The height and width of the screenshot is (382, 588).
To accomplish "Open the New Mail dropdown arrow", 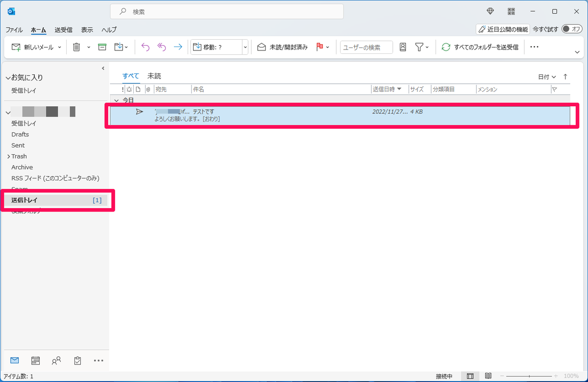I will [60, 47].
